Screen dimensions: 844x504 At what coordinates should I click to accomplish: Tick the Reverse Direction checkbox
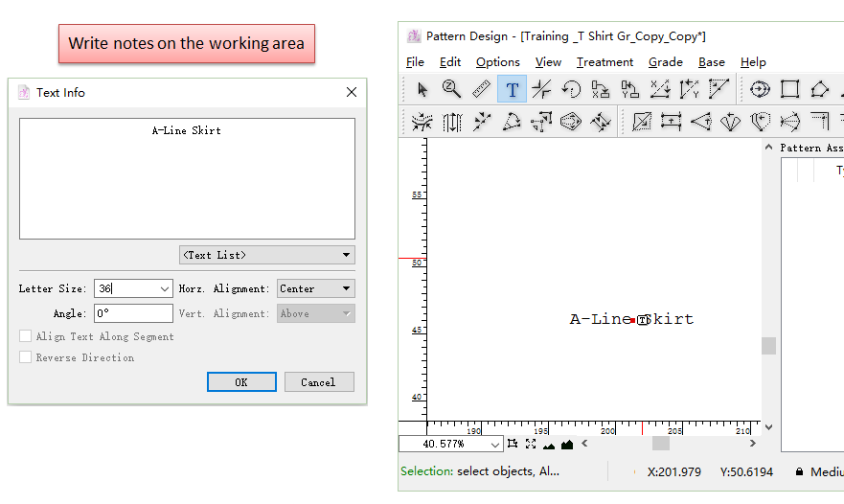26,357
